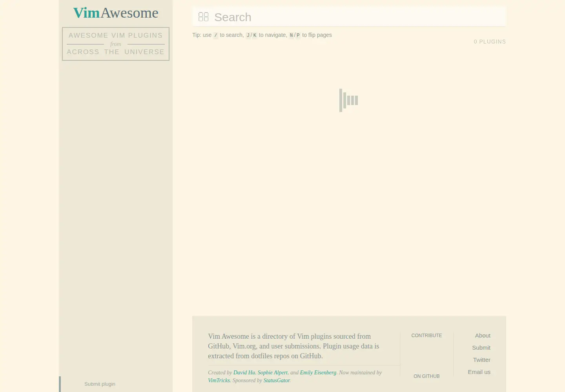The image size is (565, 392).
Task: Open the Contribute on GitHub link
Action: (x=426, y=356)
